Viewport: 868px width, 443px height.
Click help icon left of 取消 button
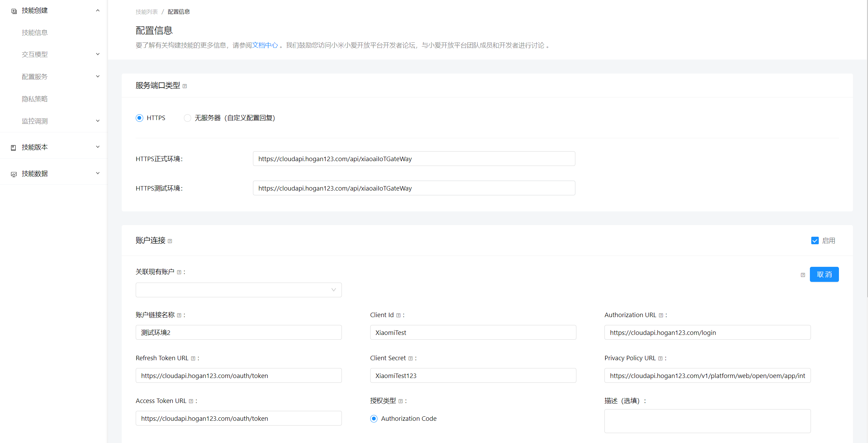coord(803,275)
